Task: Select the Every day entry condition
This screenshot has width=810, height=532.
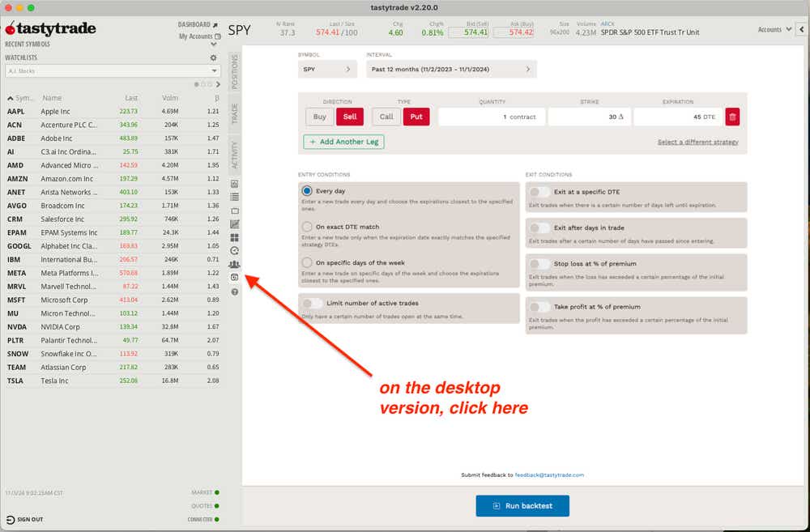Action: [x=307, y=190]
